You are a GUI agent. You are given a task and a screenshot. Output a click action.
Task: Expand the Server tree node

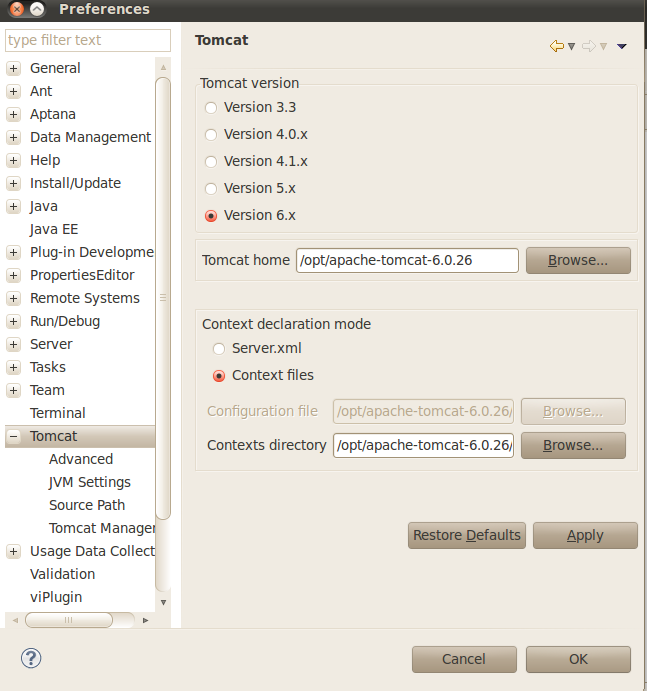[x=14, y=344]
